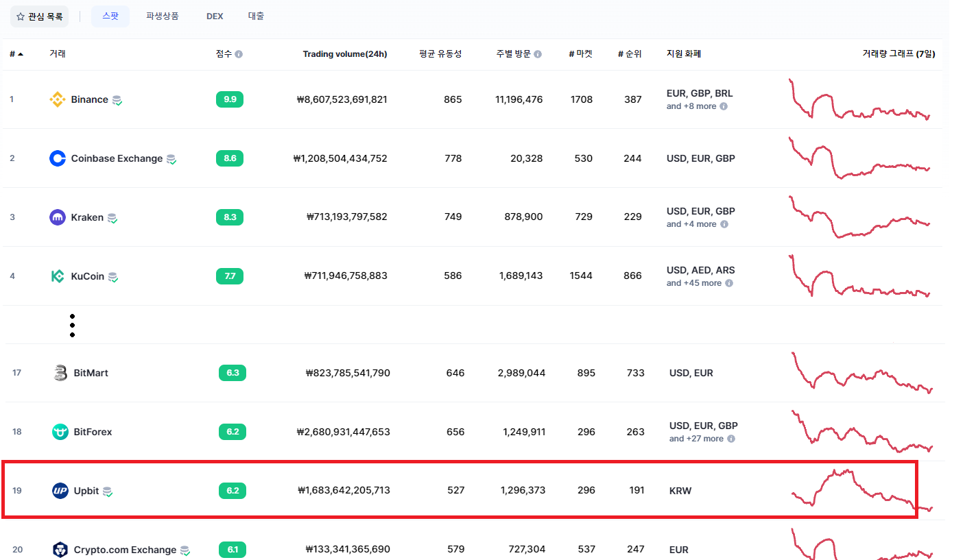Open the Kraken exchange link
The width and height of the screenshot is (976, 560).
point(87,218)
